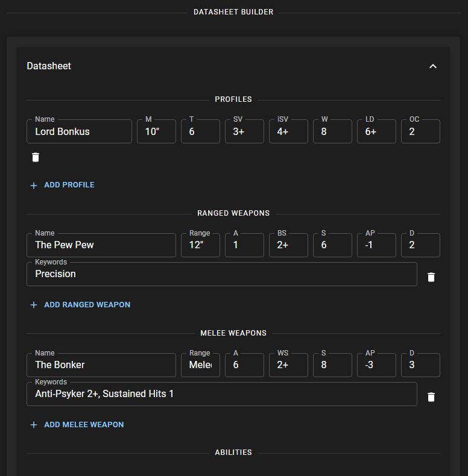Add a new melee weapon
468x476 pixels.
click(77, 425)
